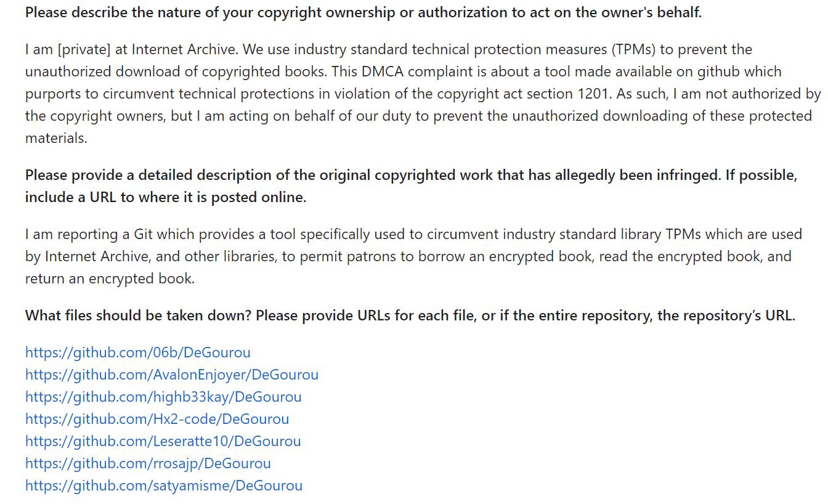Follow the highb33kay/DeGourou link
The image size is (828, 504).
[163, 397]
